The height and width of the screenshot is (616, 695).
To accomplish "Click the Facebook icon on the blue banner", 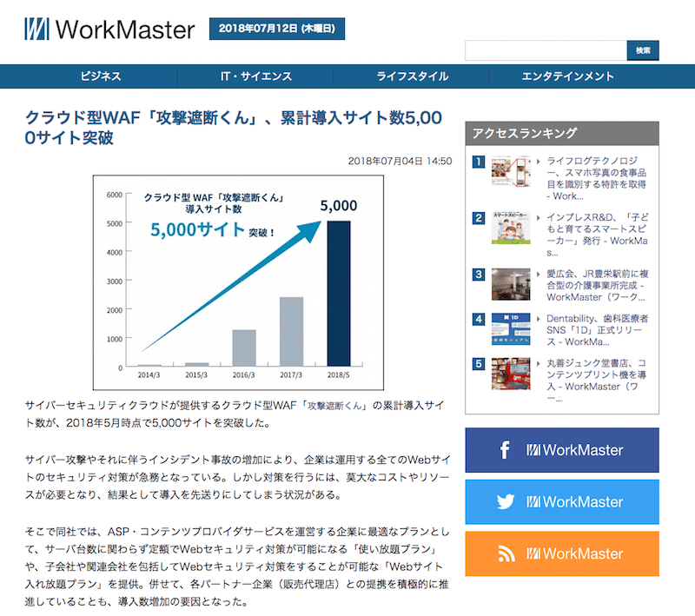I will pos(505,450).
